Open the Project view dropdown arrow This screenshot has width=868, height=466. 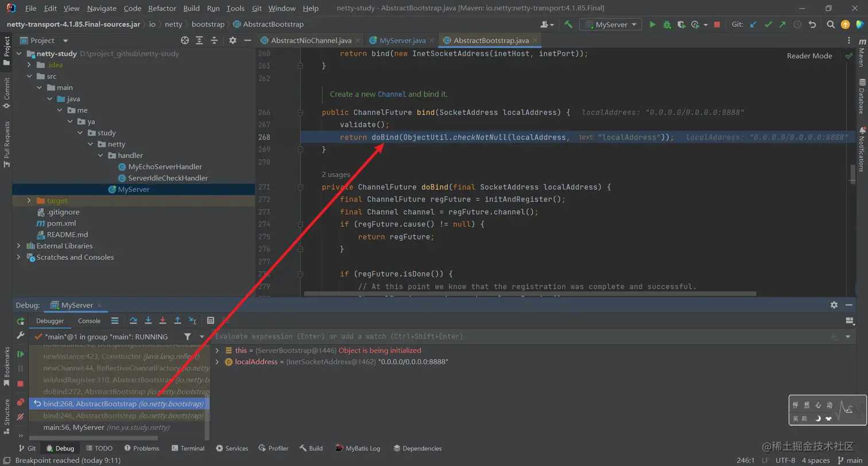[65, 41]
